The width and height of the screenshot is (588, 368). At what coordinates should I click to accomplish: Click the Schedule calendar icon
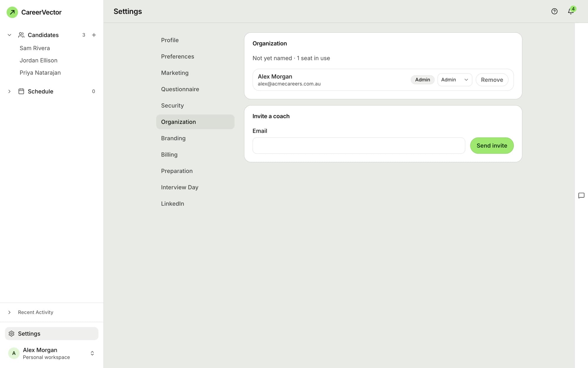pyautogui.click(x=21, y=91)
